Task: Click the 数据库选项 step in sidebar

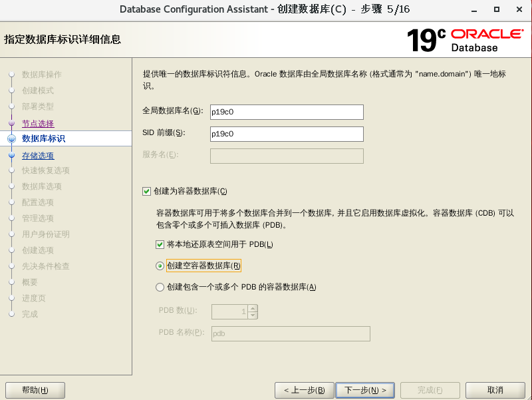Action: pos(42,186)
